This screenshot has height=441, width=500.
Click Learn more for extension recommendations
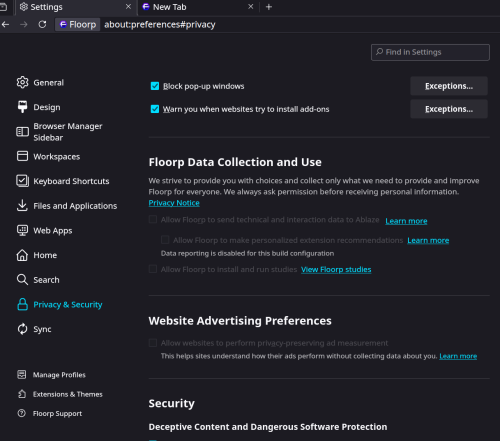tap(428, 240)
